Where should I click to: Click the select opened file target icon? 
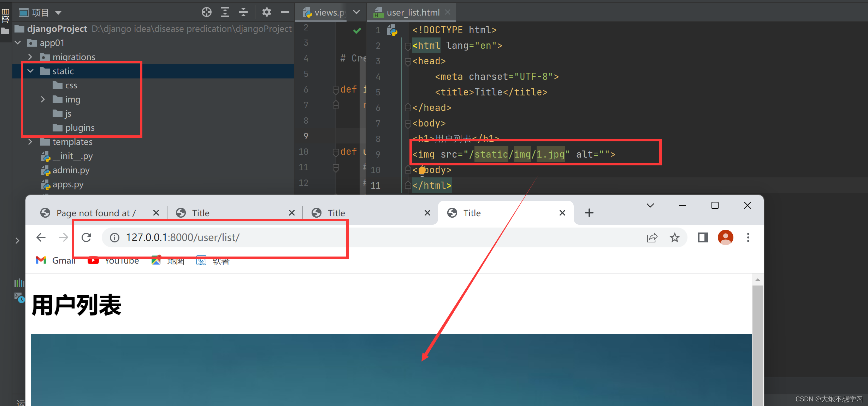[x=207, y=12]
